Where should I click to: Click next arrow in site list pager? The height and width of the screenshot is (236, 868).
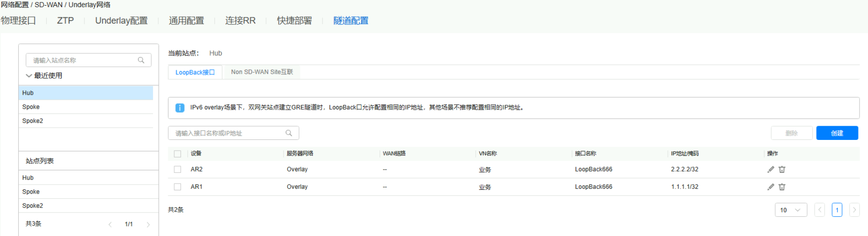pyautogui.click(x=148, y=225)
